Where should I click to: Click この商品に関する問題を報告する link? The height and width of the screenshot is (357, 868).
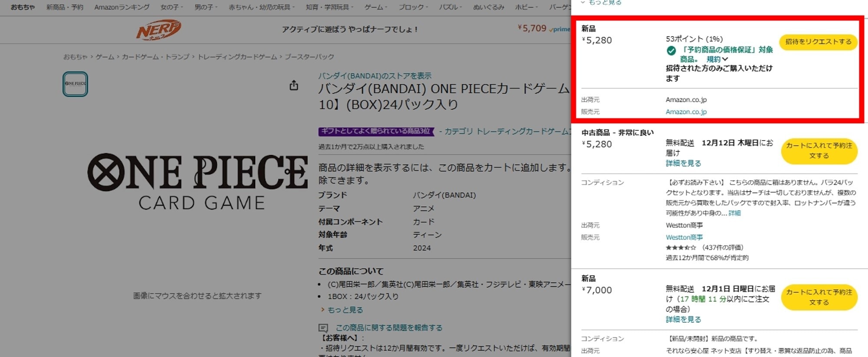(389, 328)
